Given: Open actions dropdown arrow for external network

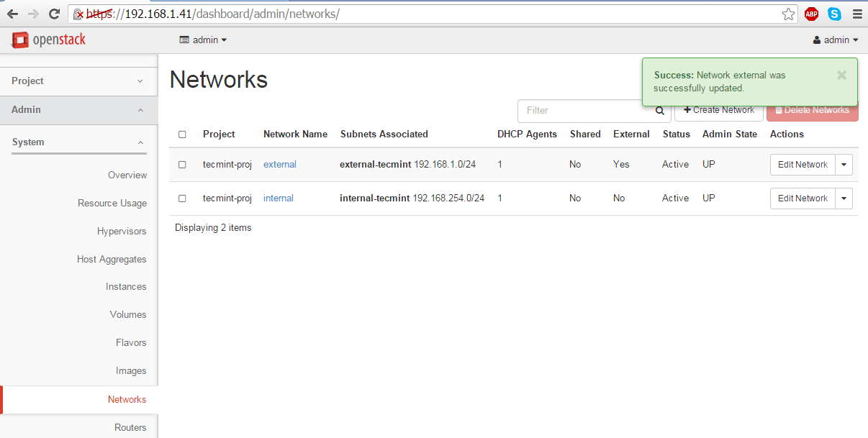Looking at the screenshot, I should click(x=844, y=165).
